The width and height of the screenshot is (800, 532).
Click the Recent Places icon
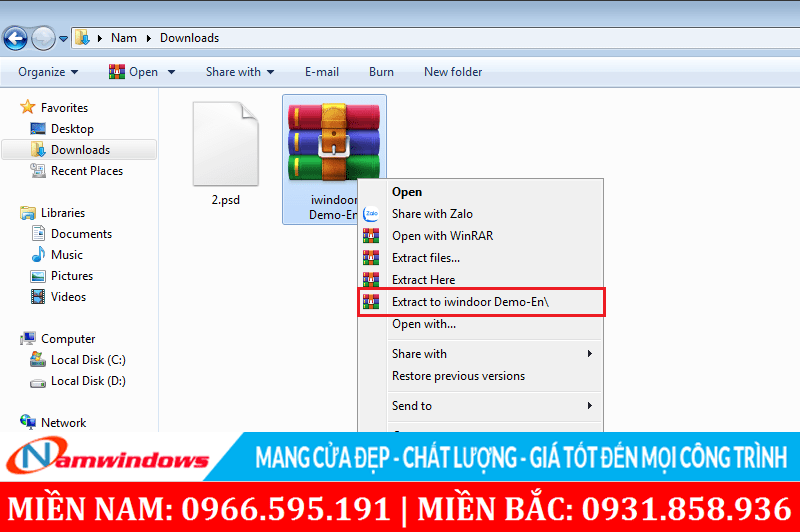click(38, 170)
